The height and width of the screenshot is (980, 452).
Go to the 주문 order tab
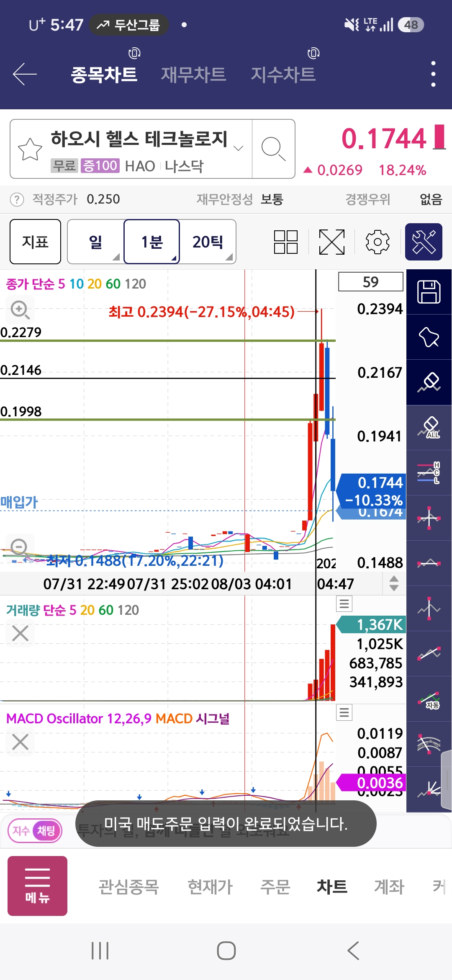[x=275, y=887]
